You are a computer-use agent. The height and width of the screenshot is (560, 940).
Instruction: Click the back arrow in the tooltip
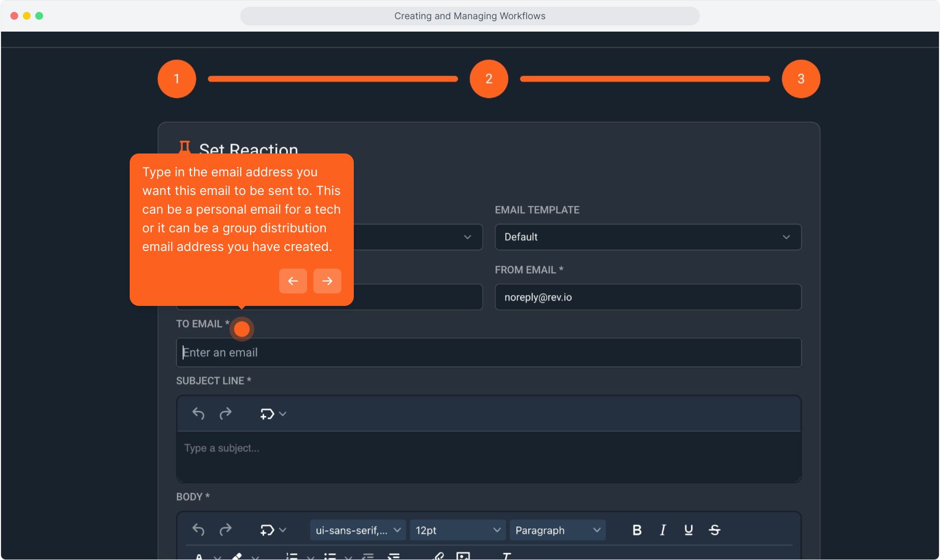pos(293,281)
